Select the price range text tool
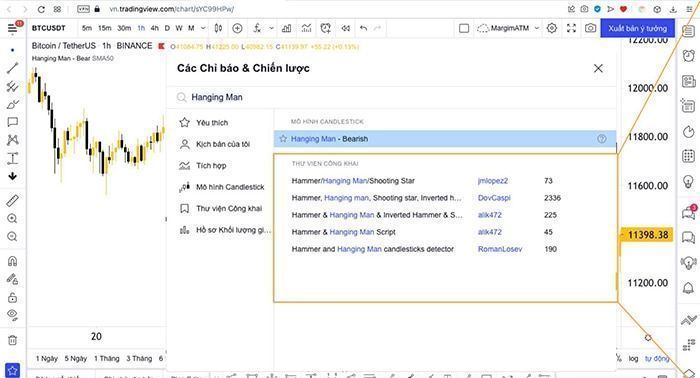Viewport: 700px width, 378px height. (x=12, y=158)
